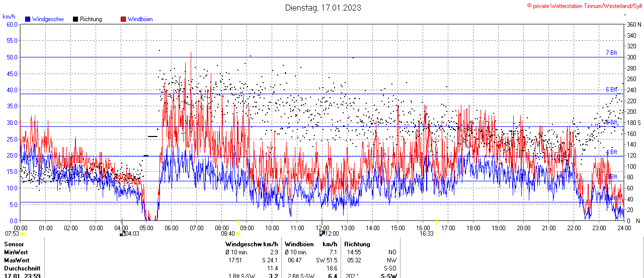Screen dimensions: 644x278
Task: Click the 180 S direction axis label
Action: [x=634, y=122]
